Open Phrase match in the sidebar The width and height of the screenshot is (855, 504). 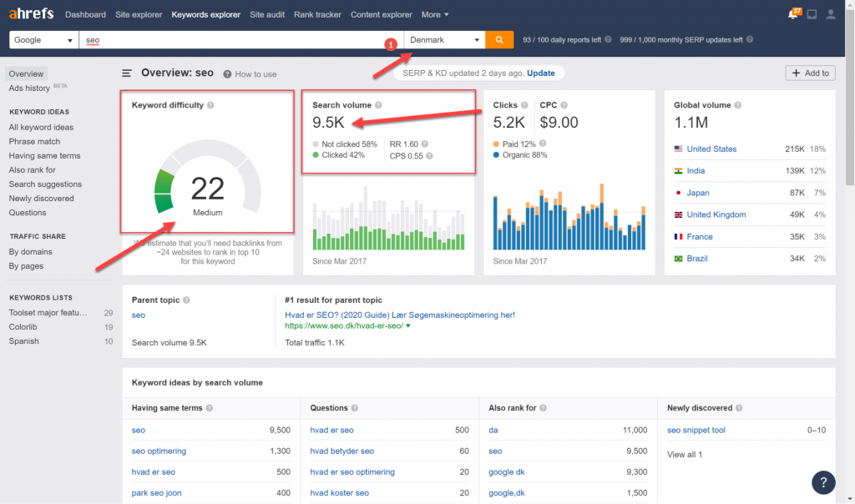pos(34,141)
